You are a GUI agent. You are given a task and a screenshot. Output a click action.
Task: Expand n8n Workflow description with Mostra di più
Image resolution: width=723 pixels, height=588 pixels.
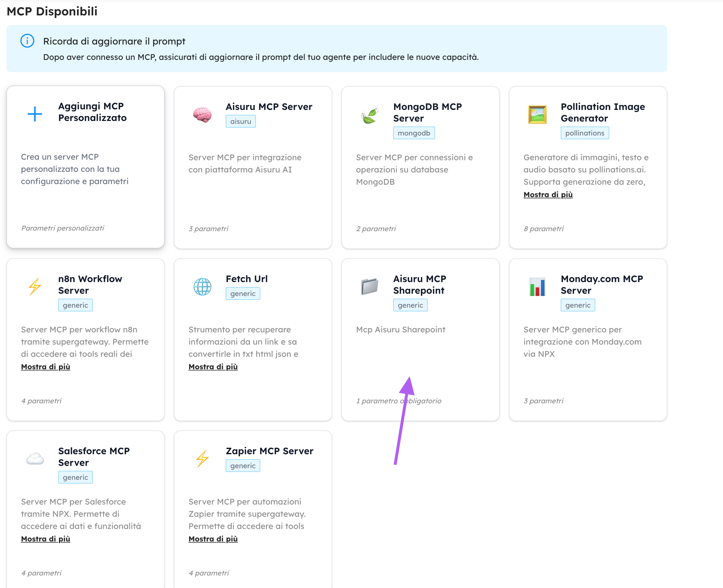pos(45,367)
